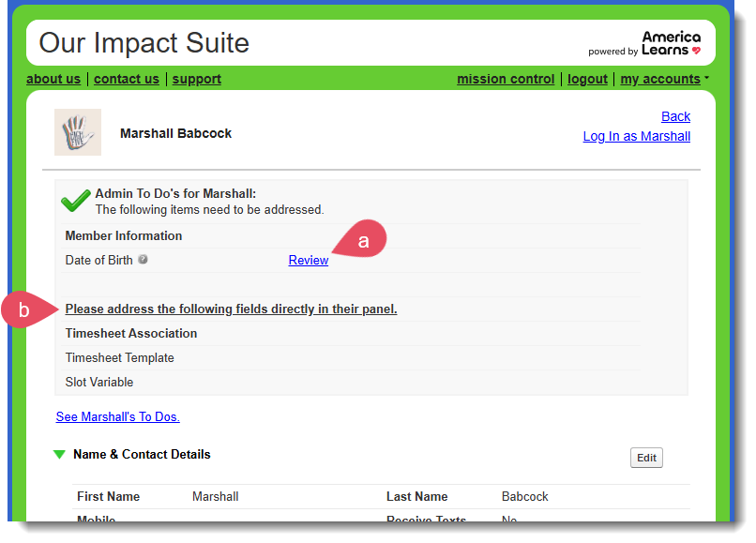Click the green checkmark admin to-do icon
This screenshot has height=543, width=756.
pyautogui.click(x=76, y=201)
